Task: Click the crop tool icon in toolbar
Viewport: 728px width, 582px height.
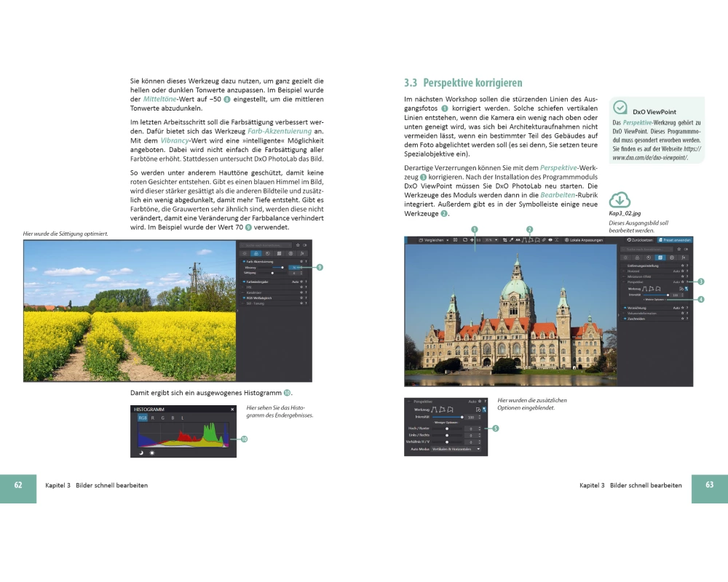Action: point(505,239)
